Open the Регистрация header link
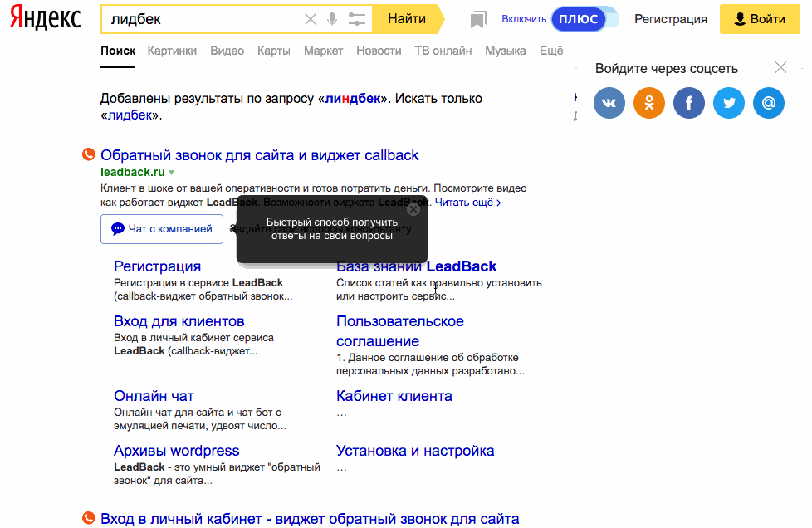 coord(671,19)
